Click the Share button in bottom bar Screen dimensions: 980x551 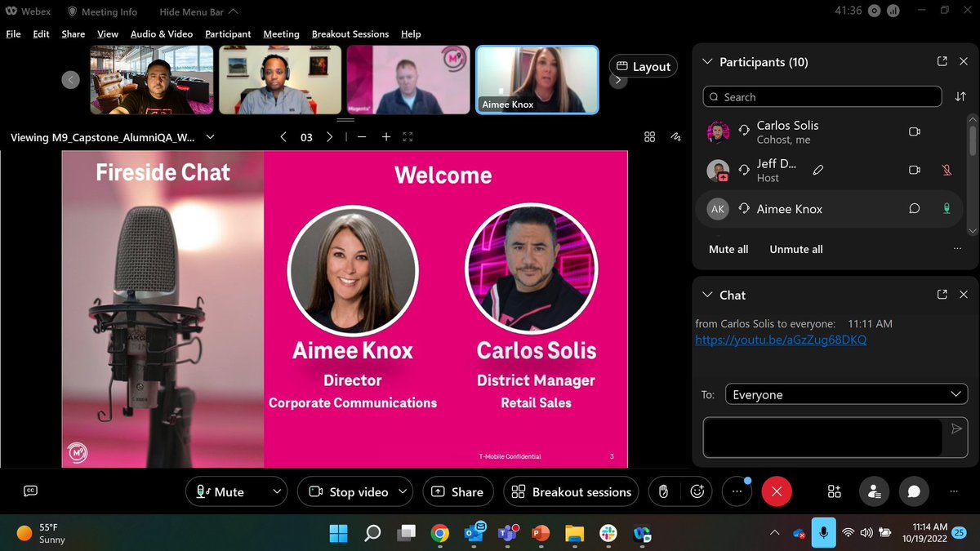coord(458,491)
